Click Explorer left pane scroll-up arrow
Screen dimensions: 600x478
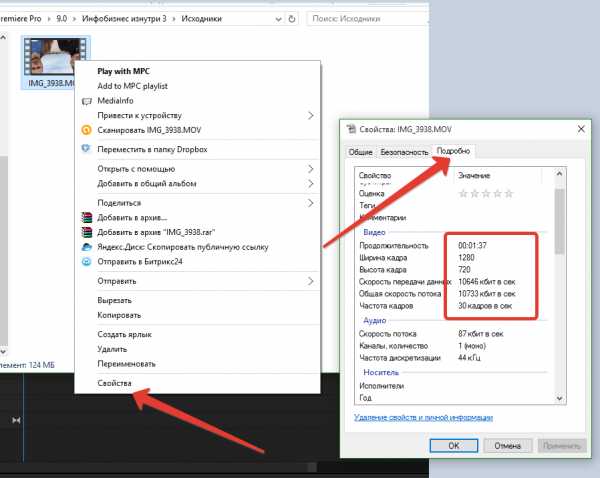(3, 37)
